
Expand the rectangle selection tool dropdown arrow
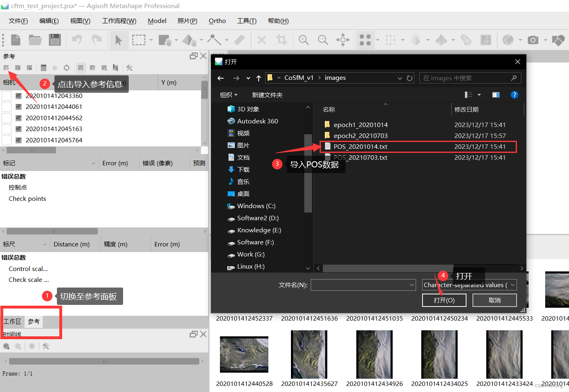[x=151, y=40]
